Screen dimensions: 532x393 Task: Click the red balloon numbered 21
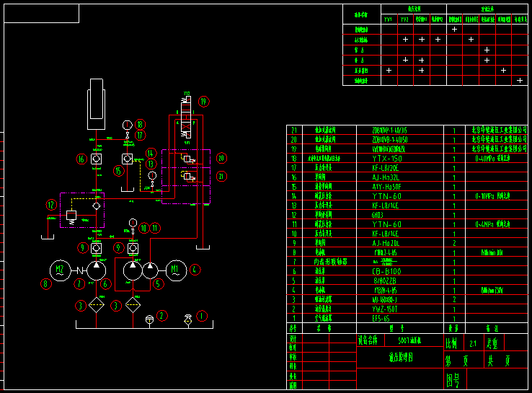coord(221,176)
